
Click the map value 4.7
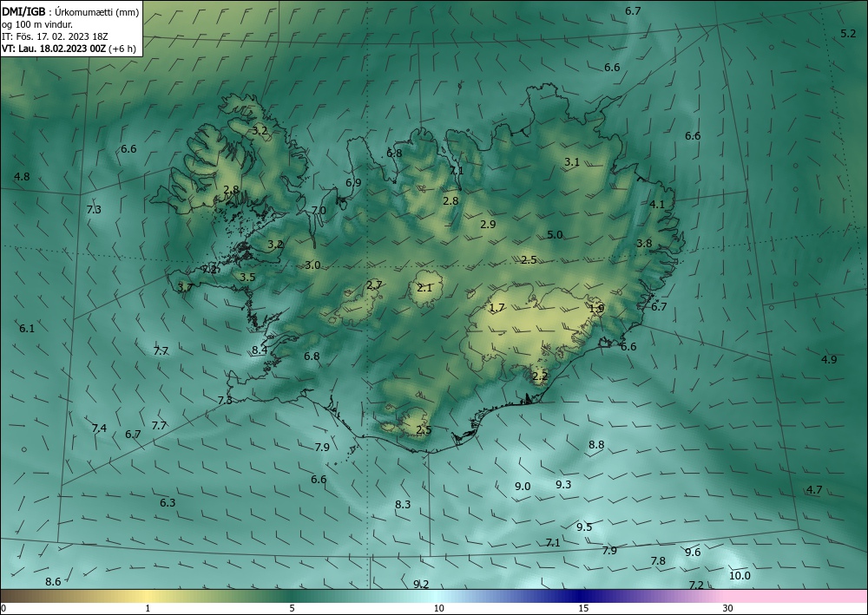pyautogui.click(x=814, y=490)
